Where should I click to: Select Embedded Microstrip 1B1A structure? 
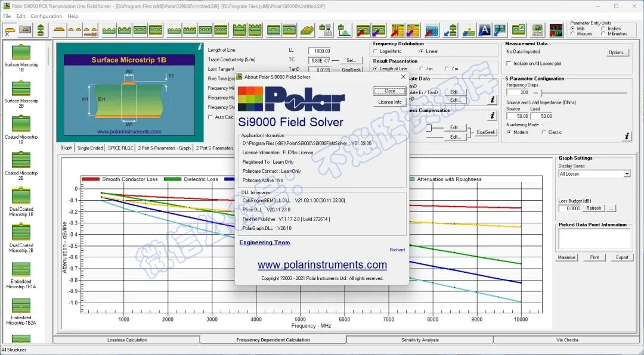(21, 275)
